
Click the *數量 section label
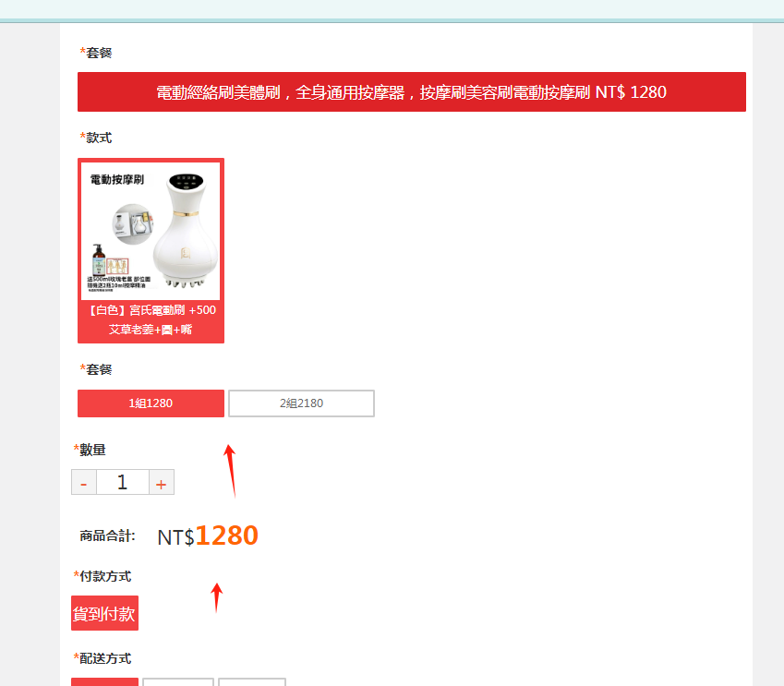[x=90, y=450]
